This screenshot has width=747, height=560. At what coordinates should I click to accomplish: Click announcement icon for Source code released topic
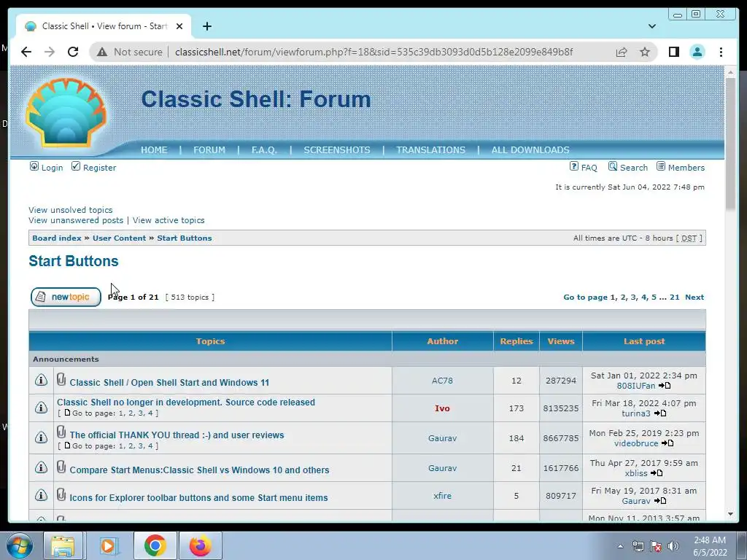[x=41, y=408]
